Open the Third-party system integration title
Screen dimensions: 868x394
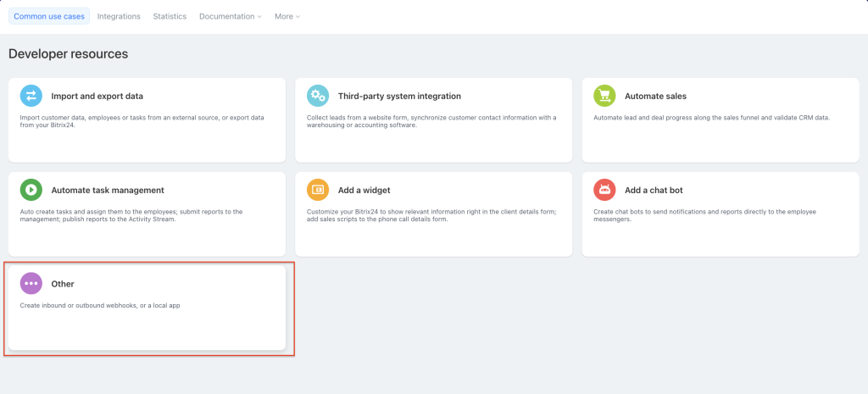(x=400, y=97)
